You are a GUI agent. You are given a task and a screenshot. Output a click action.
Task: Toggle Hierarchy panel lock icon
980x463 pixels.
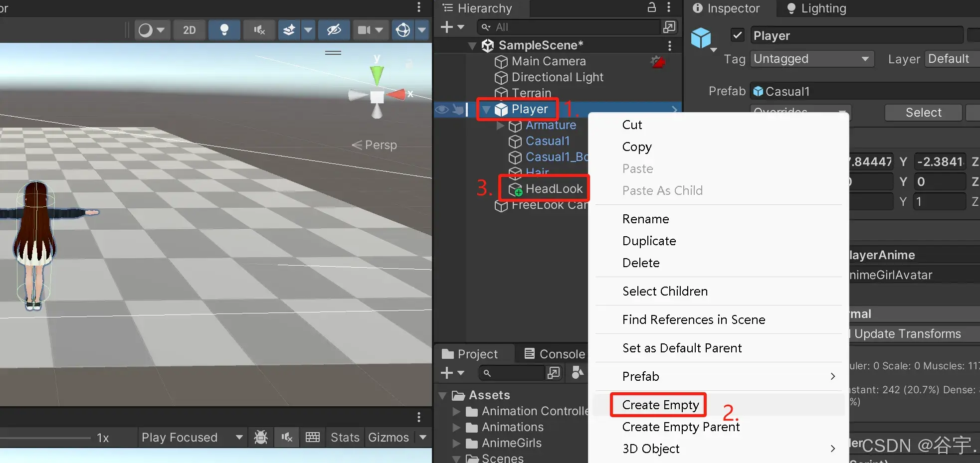(x=652, y=7)
